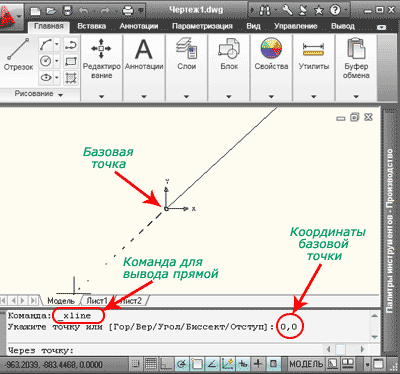Click the binoculars search icon
The image size is (400, 374).
point(265,11)
